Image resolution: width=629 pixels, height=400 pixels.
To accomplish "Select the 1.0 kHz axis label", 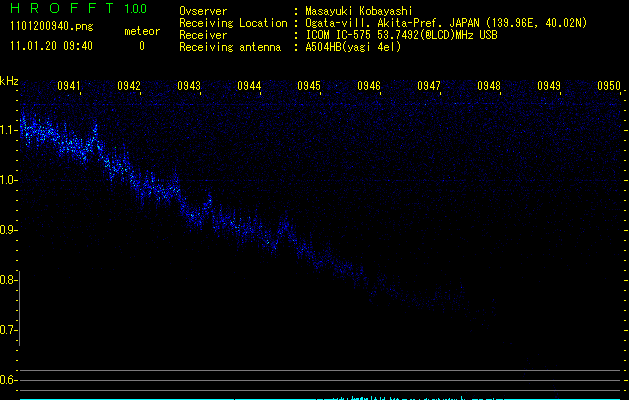I will click(9, 180).
